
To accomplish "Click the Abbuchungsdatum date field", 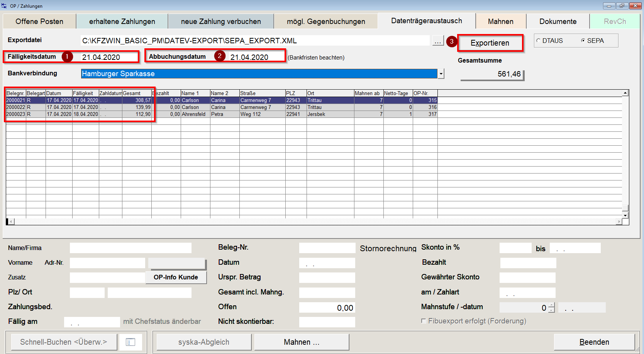I will [x=257, y=57].
